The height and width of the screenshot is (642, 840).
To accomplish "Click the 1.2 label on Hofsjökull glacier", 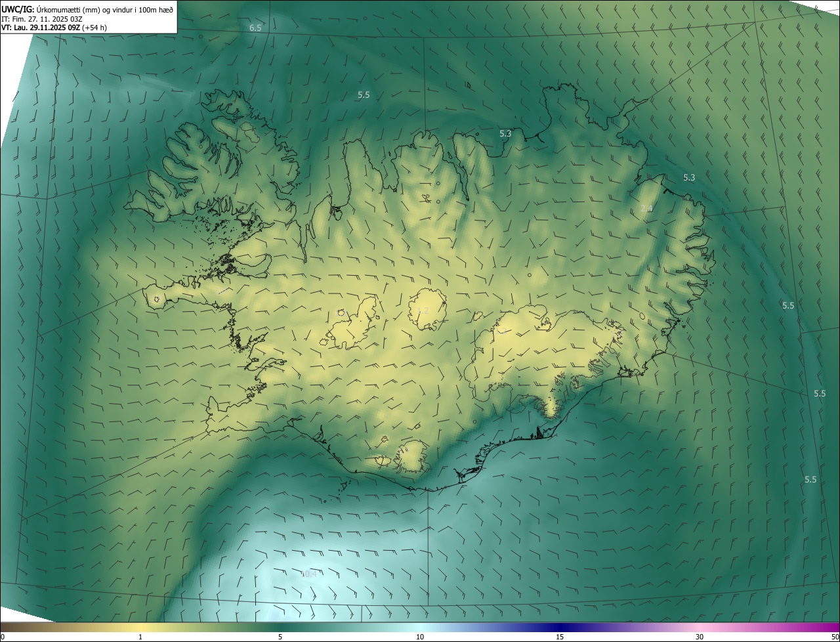I will (423, 310).
